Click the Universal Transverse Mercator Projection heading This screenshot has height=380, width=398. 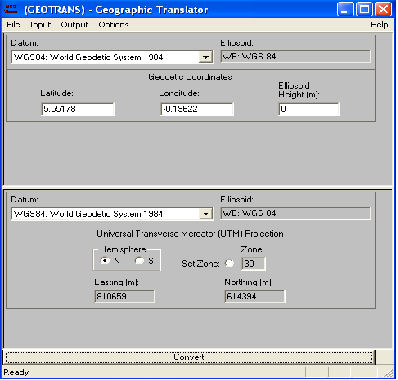click(x=190, y=234)
